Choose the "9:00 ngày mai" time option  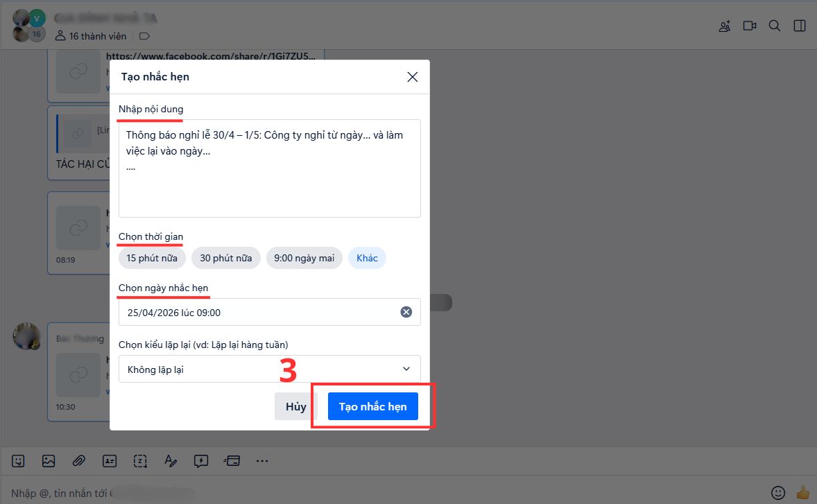(304, 258)
